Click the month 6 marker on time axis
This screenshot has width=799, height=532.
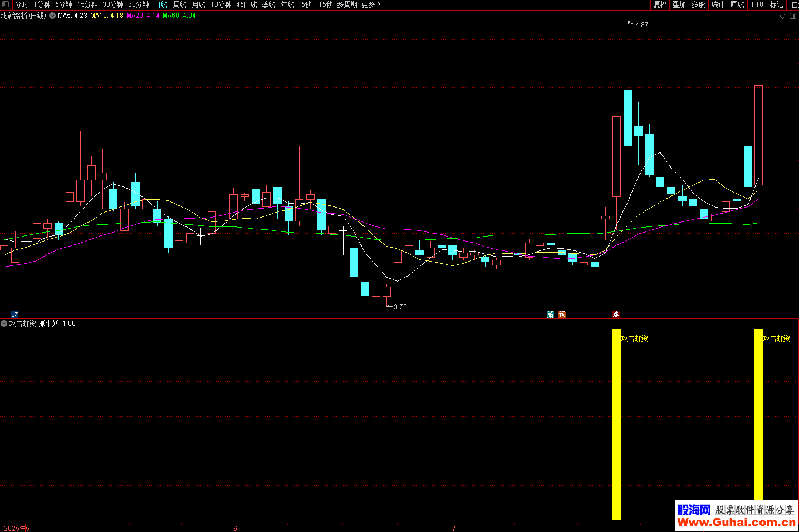(x=235, y=528)
